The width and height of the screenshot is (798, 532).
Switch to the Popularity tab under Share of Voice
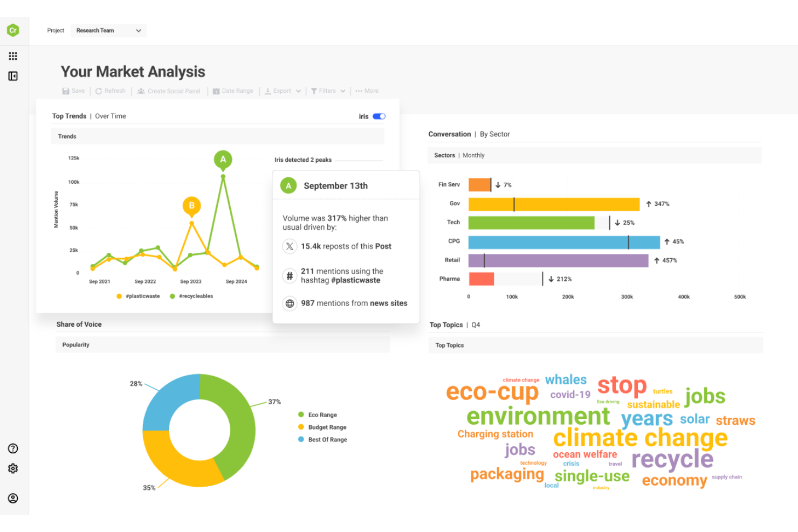coord(75,344)
